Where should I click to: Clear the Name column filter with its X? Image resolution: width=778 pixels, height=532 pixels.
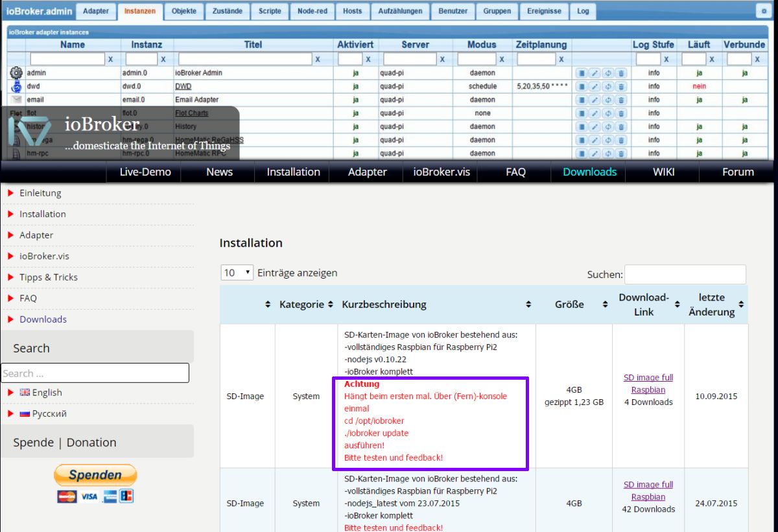tap(110, 59)
